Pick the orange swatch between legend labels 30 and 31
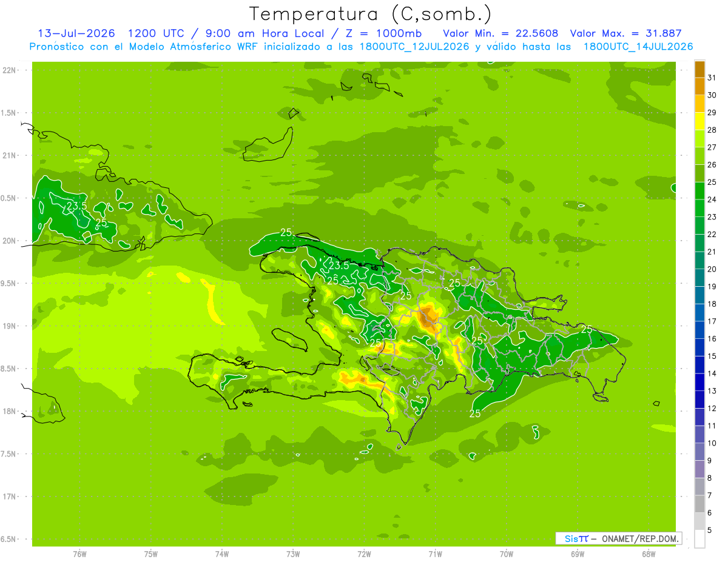This screenshot has width=728, height=562. (699, 86)
